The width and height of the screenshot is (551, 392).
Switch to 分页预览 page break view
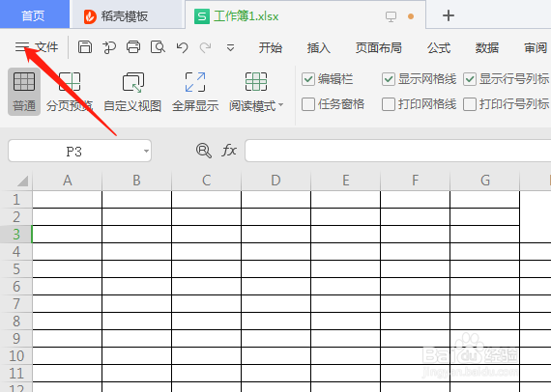(70, 92)
